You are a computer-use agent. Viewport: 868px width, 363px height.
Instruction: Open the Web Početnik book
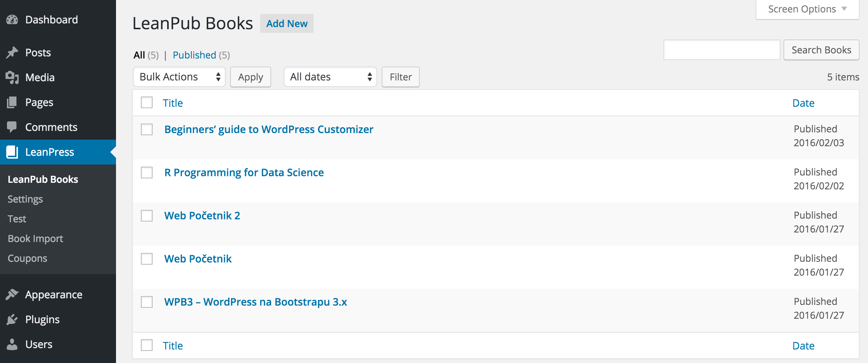(x=198, y=259)
